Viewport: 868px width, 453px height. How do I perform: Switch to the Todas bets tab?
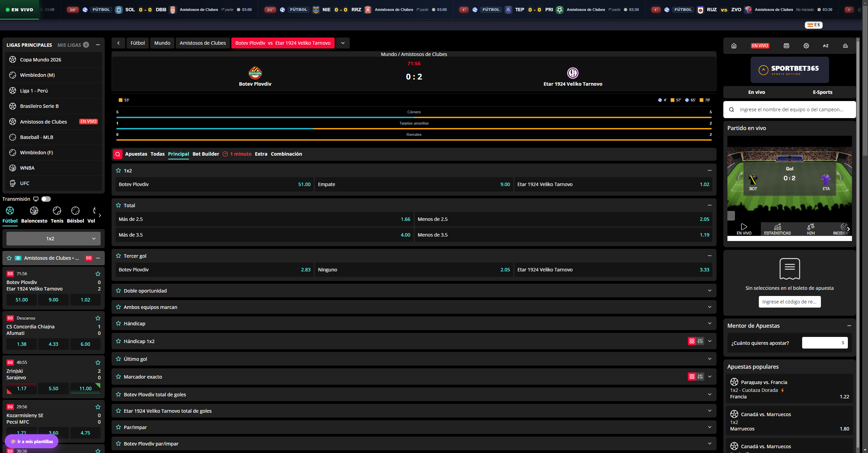[158, 154]
